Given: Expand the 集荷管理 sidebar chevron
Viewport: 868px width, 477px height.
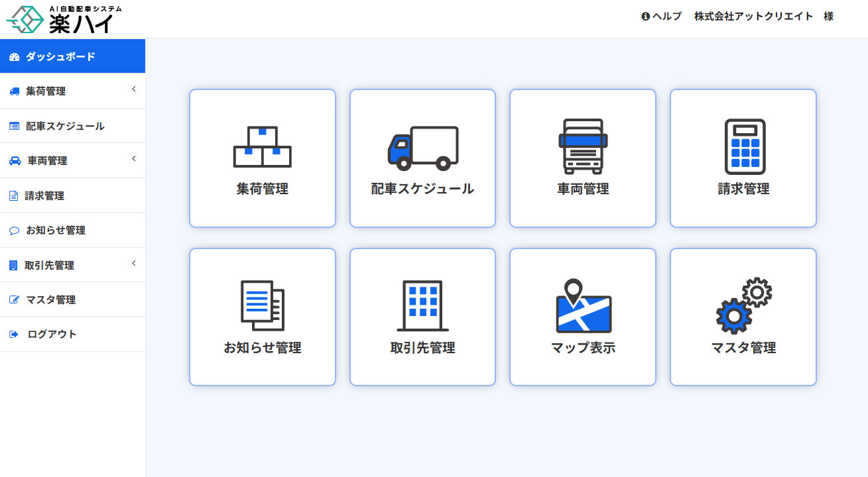Looking at the screenshot, I should [x=133, y=89].
